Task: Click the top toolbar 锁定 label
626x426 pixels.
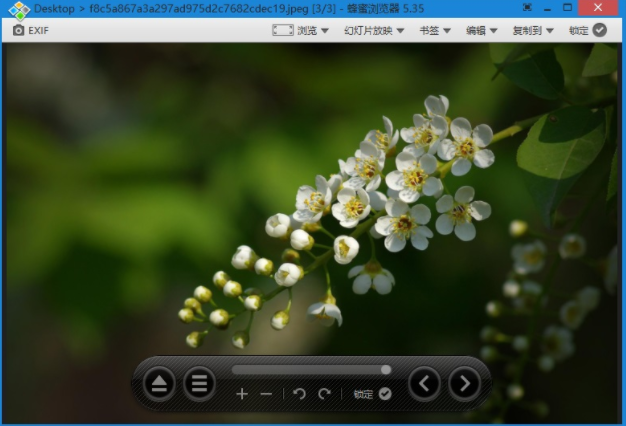Action: (x=578, y=30)
